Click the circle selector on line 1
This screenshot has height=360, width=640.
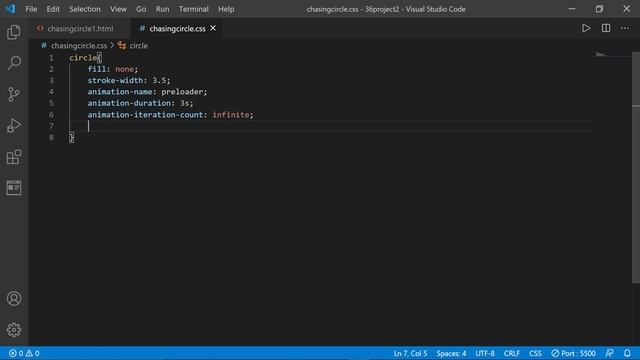pyautogui.click(x=83, y=58)
